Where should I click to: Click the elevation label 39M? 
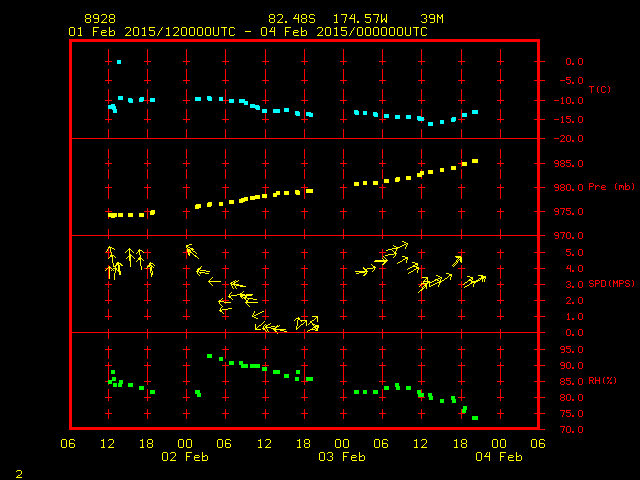432,19
